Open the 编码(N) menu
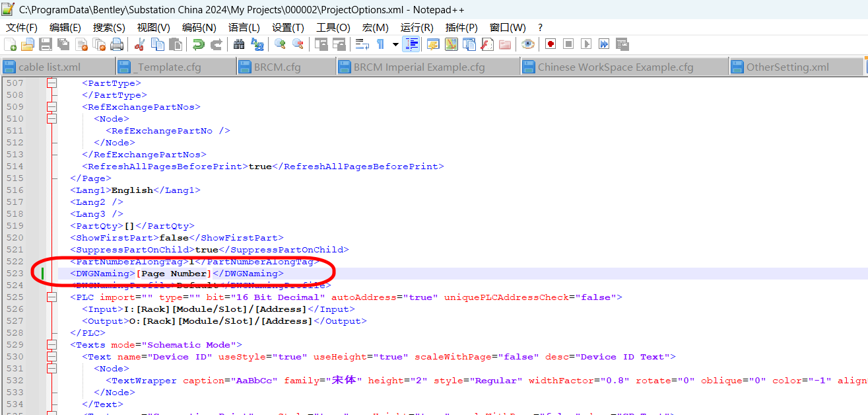This screenshot has width=868, height=415. (199, 27)
